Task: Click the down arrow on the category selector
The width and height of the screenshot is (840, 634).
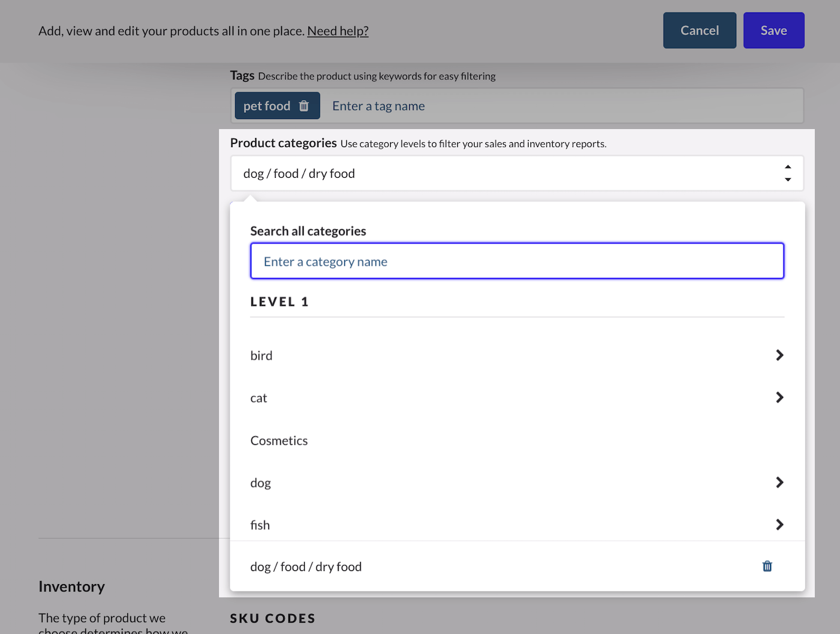Action: pos(788,179)
